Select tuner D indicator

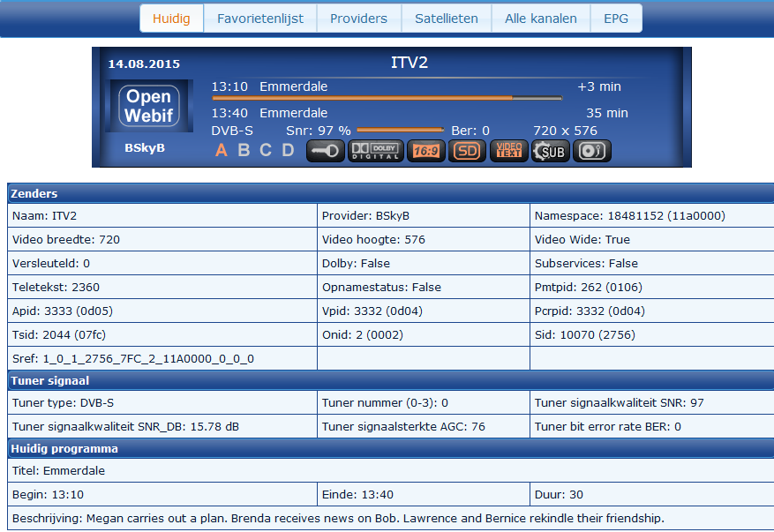point(288,151)
